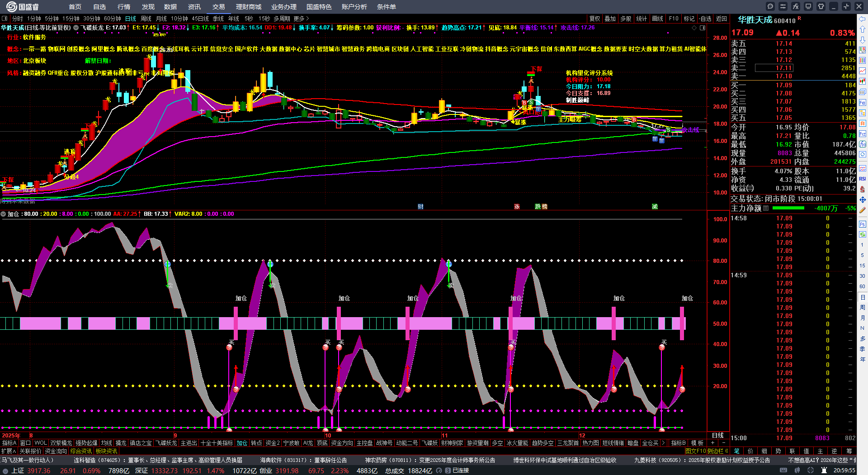The width and height of the screenshot is (868, 475).
Task: Open the message chat icon in title bar
Action: click(770, 6)
